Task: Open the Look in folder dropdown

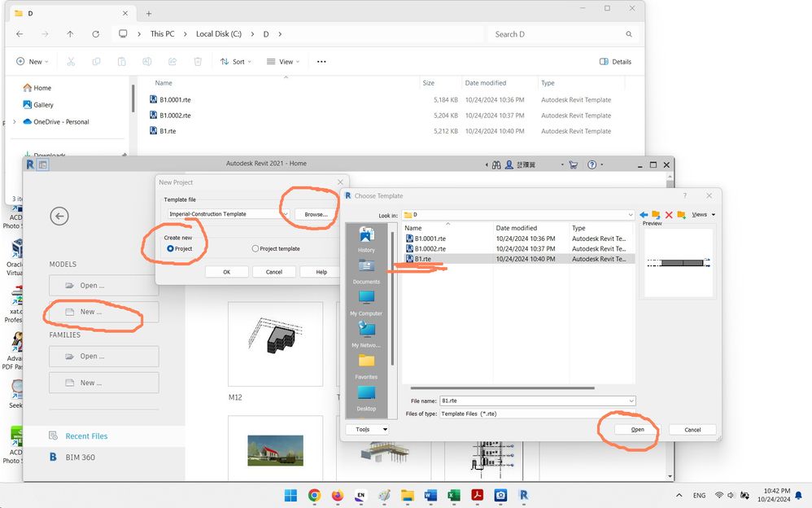Action: [x=631, y=215]
